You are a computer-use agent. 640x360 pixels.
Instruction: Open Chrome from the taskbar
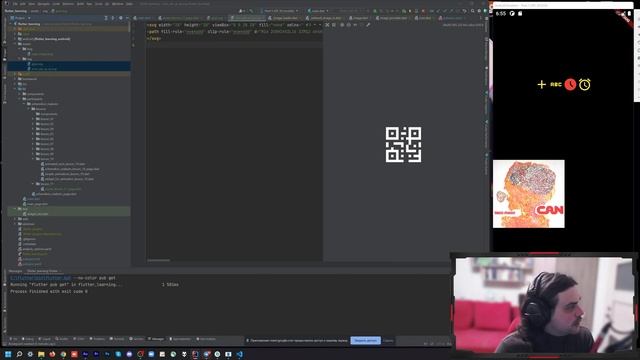tap(63, 354)
